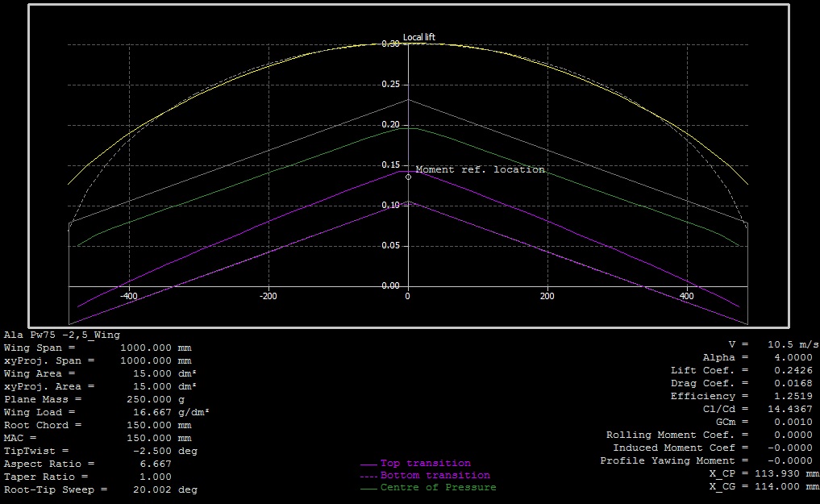Click the 0.25 y-axis tick label

390,84
